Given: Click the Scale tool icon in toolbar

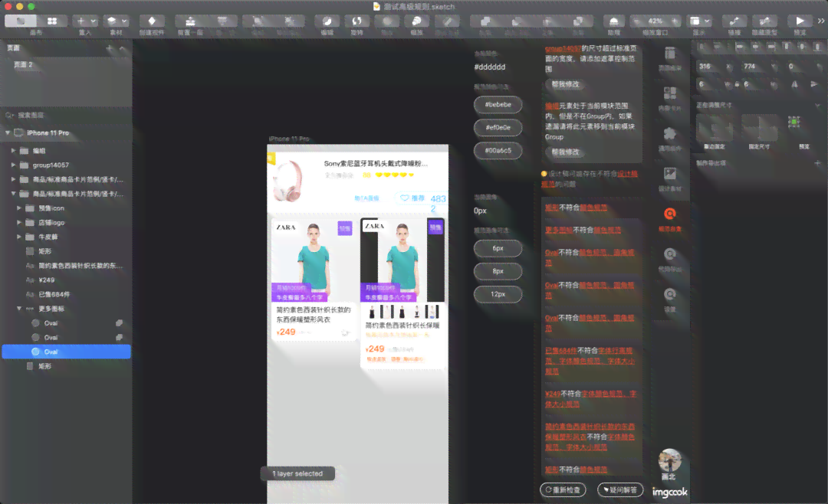Looking at the screenshot, I should coord(416,21).
